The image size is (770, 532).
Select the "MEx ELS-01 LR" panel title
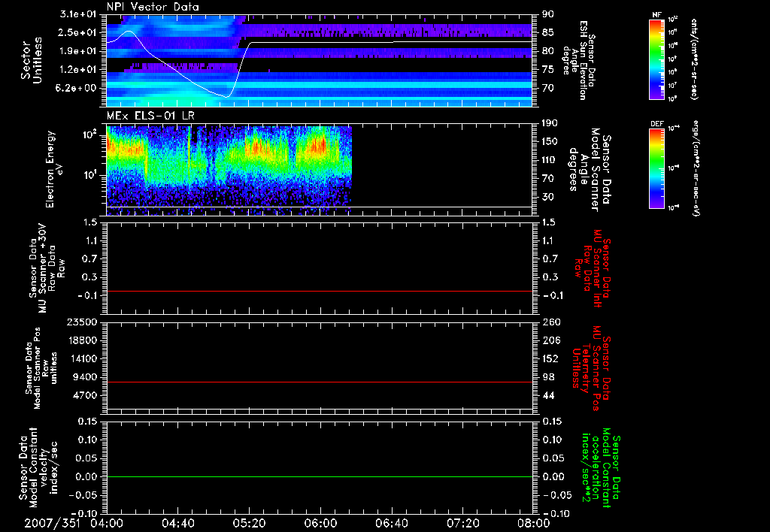[150, 116]
